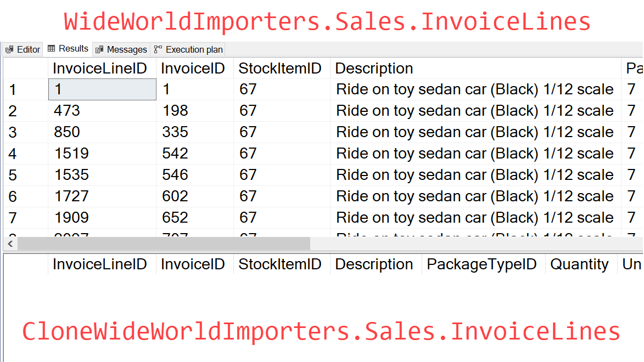Click the Messages tab icon
The height and width of the screenshot is (362, 644).
pos(99,50)
